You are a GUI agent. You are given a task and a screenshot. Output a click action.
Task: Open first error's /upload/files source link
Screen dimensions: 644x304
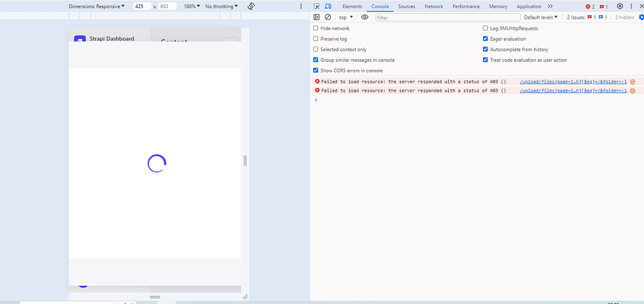click(x=573, y=81)
